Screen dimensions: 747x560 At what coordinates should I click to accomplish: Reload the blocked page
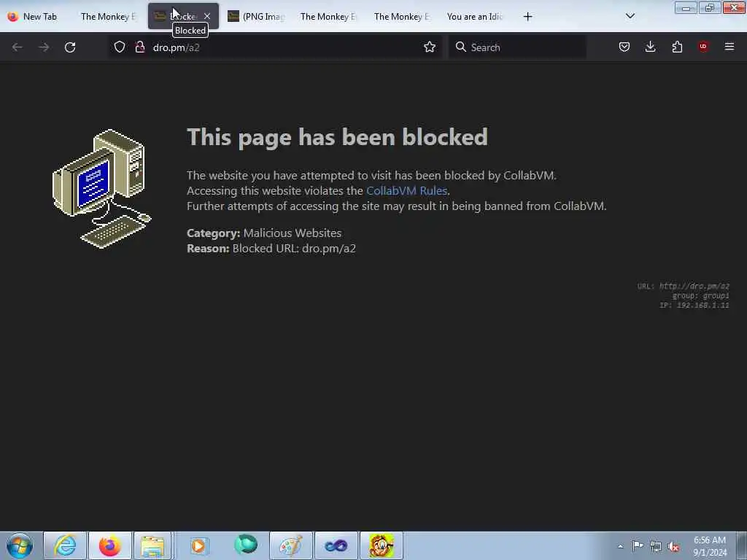pyautogui.click(x=70, y=47)
